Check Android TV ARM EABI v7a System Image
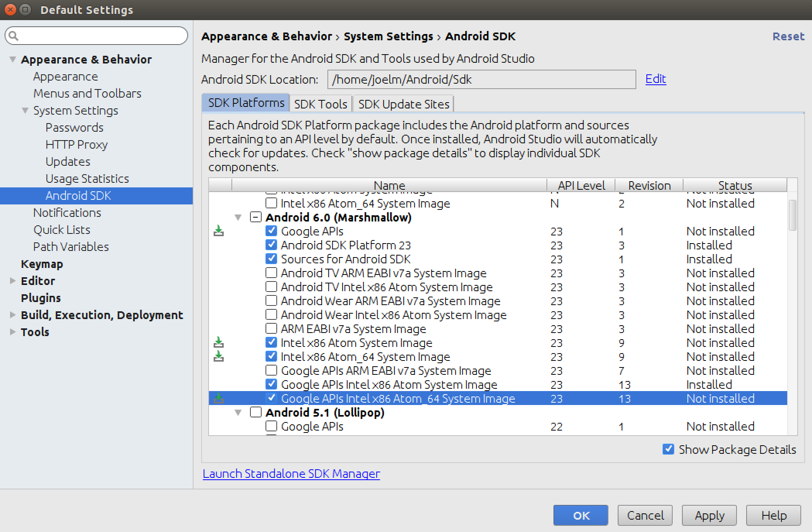The image size is (812, 532). 271,273
